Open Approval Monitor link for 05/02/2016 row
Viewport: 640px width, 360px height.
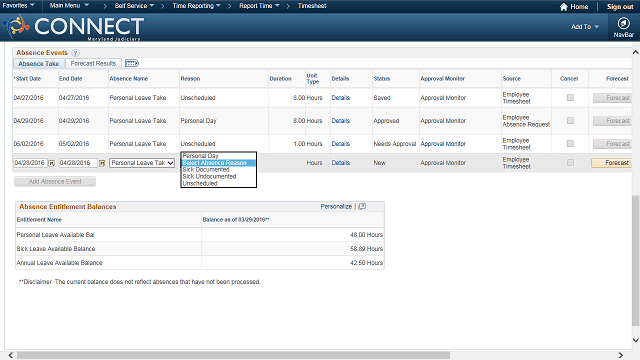(443, 144)
